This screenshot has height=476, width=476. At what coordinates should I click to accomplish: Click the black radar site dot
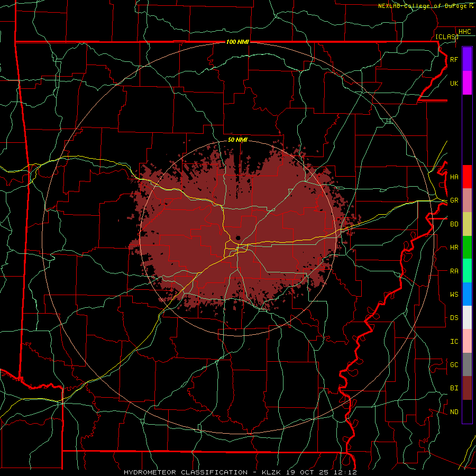click(239, 238)
